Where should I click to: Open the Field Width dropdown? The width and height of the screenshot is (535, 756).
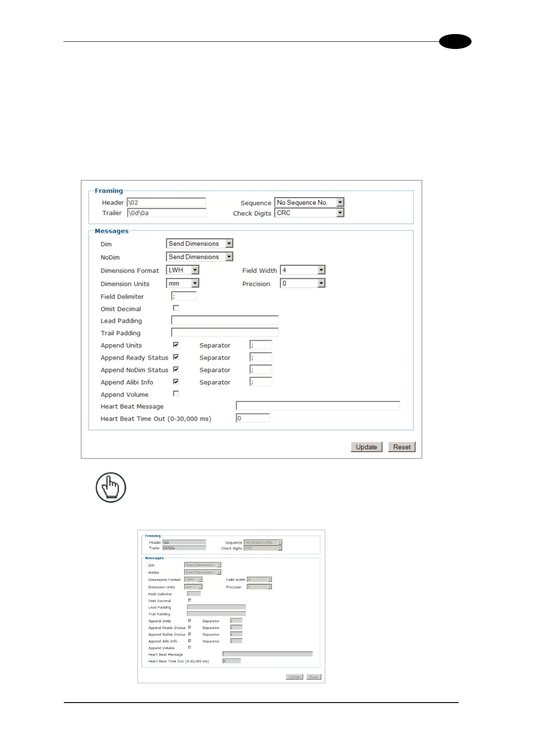tap(302, 270)
